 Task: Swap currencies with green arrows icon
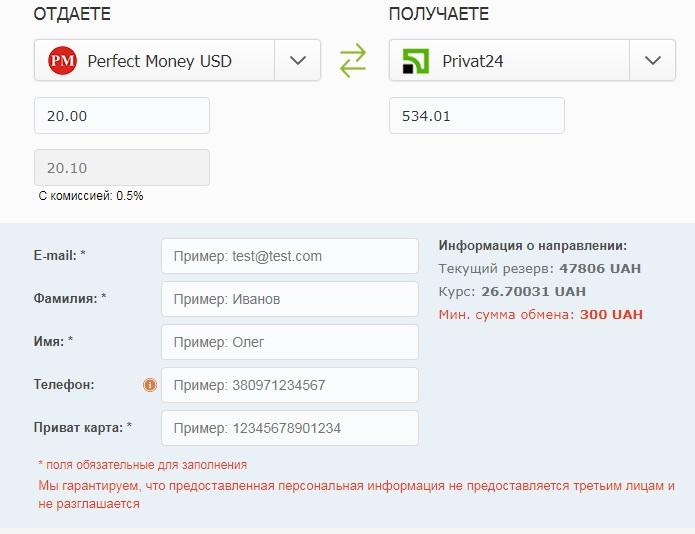click(x=353, y=60)
